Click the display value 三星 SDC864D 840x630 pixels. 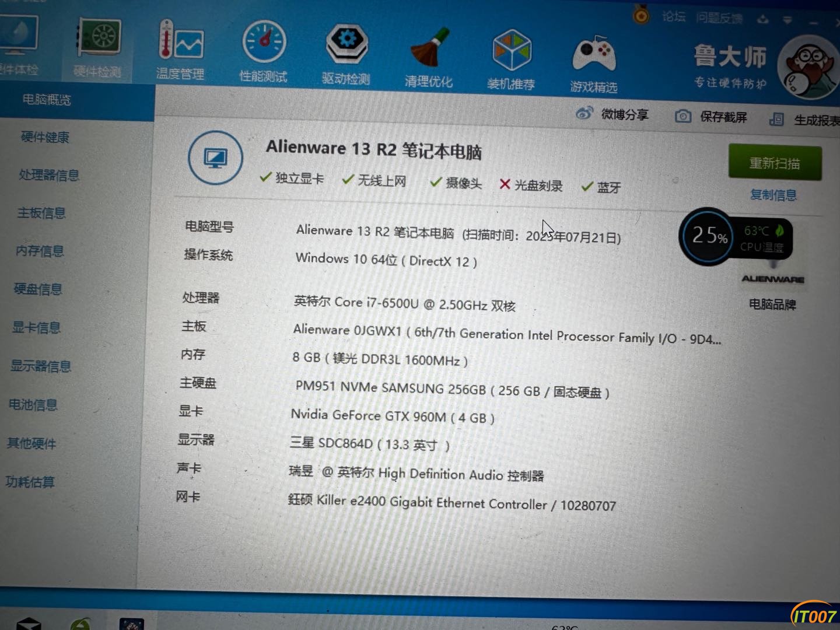point(370,444)
